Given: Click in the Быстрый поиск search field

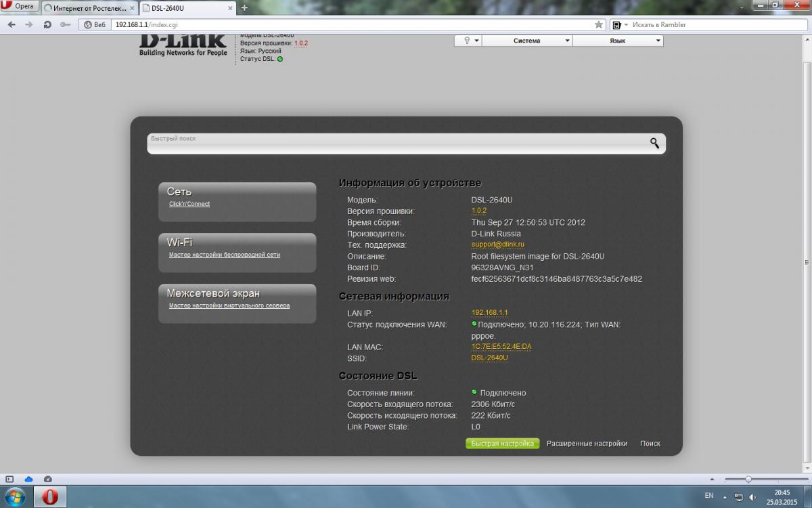Looking at the screenshot, I should pos(392,144).
